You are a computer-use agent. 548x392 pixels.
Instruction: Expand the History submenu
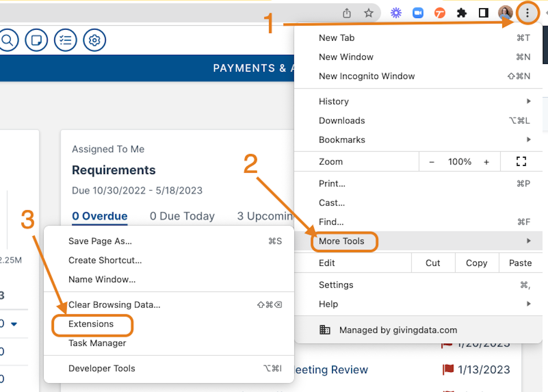(418, 101)
